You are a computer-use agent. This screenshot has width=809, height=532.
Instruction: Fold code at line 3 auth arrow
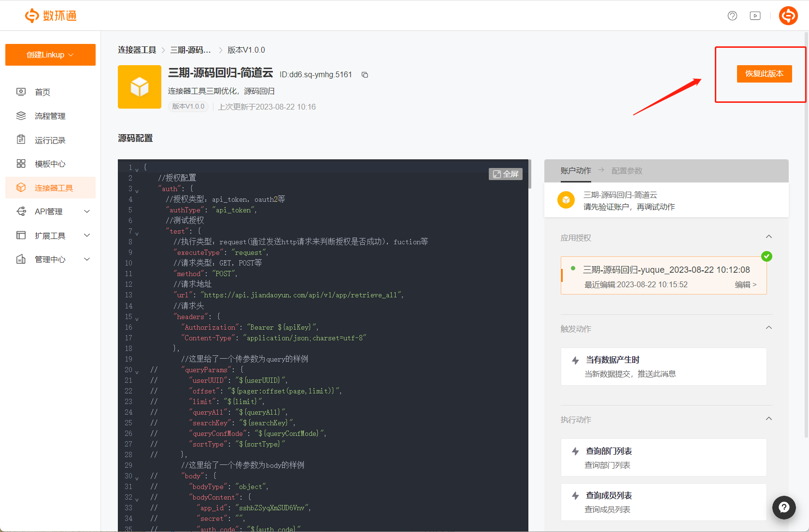pyautogui.click(x=137, y=191)
